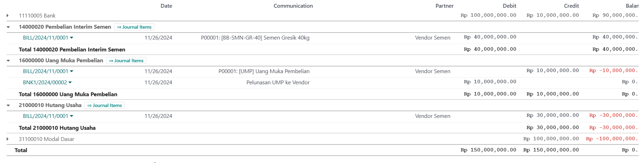Open dropdown caret of BILL/2024/11/0001 under Hutang Usaha
This screenshot has height=163, width=644.
coord(72,116)
